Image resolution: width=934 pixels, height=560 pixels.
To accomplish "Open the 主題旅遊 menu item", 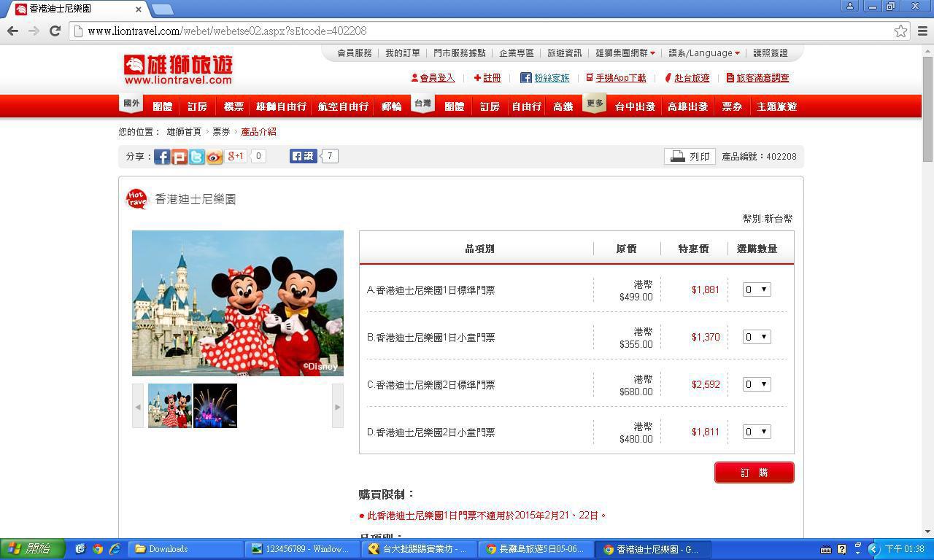I will click(x=776, y=106).
